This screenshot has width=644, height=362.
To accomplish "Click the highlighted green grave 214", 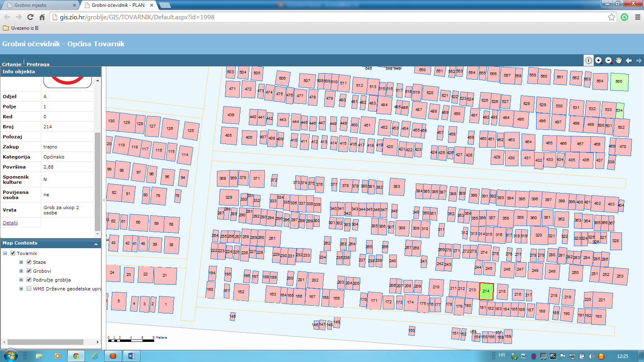I will coord(486,291).
